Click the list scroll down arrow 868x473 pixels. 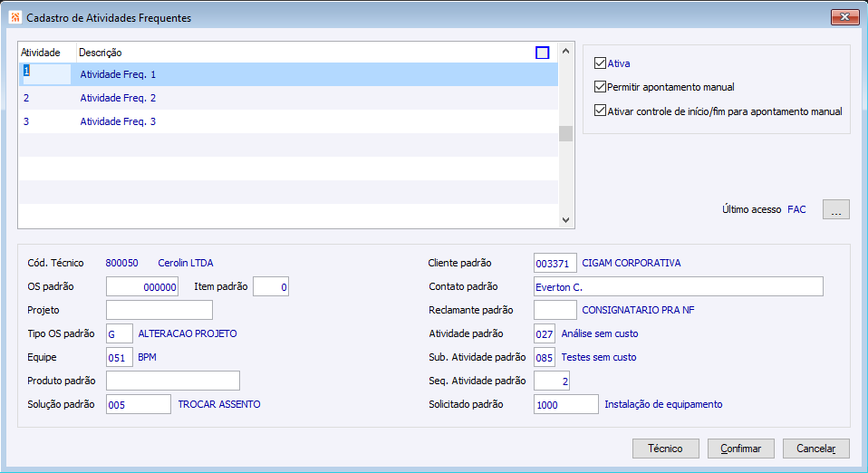point(565,219)
